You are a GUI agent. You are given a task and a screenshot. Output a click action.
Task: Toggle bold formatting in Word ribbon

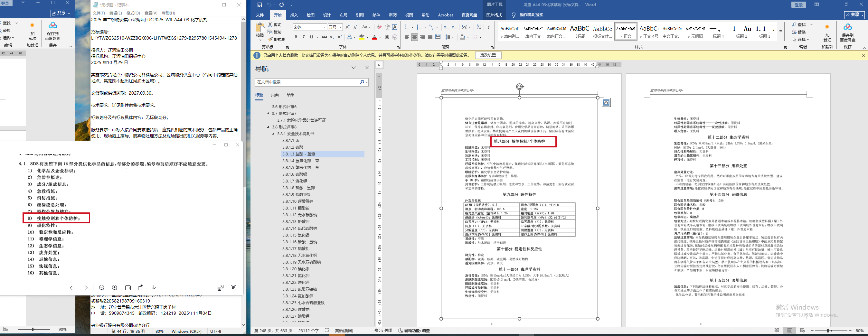pyautogui.click(x=296, y=37)
